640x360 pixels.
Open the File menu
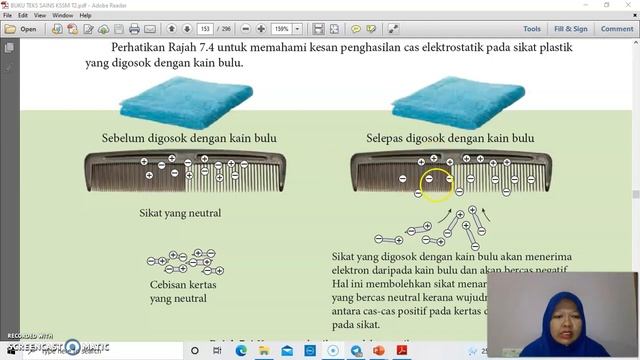click(x=7, y=16)
